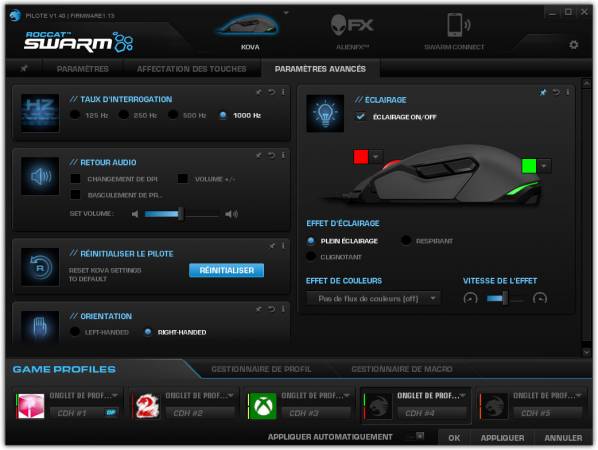
Task: Expand profile slot CDH #1 dropdown
Action: [x=115, y=395]
